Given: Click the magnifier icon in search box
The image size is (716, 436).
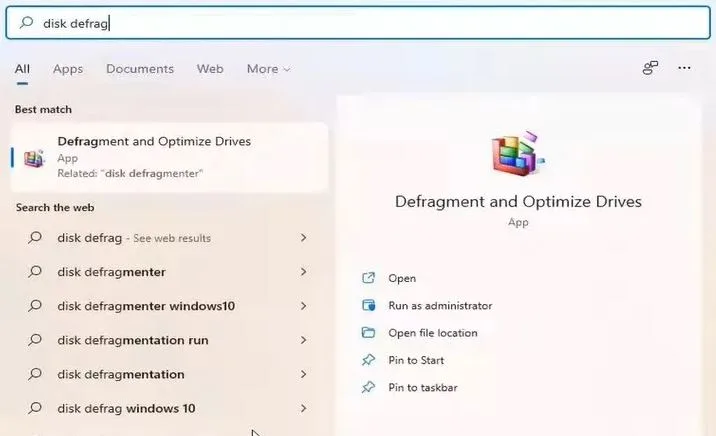Looking at the screenshot, I should tap(26, 22).
